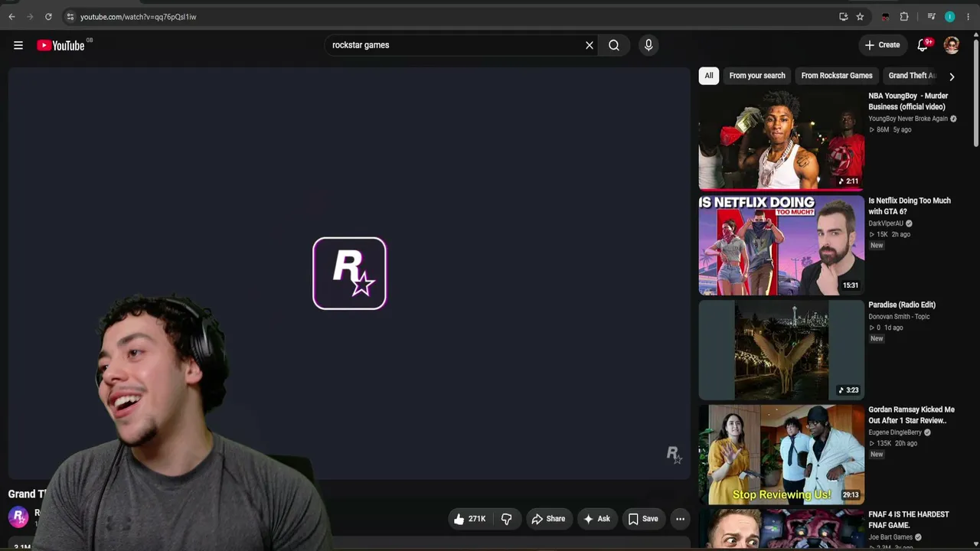Screen dimensions: 980x551
Task: Open more actions three-dot menu below video
Action: point(680,519)
